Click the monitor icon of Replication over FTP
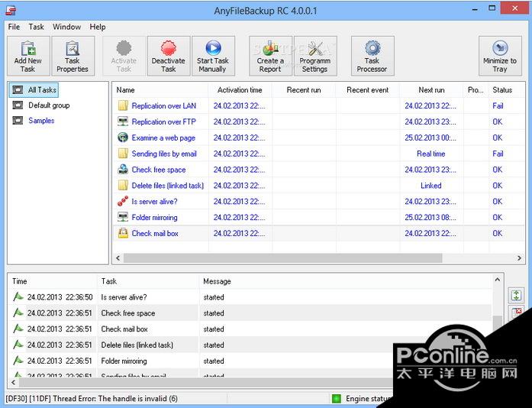Viewport: 532px width, 408px height. tap(123, 121)
